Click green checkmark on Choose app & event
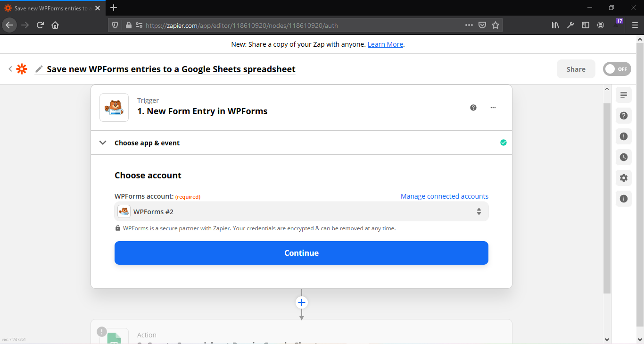Screen dimensions: 644x344 (x=504, y=143)
